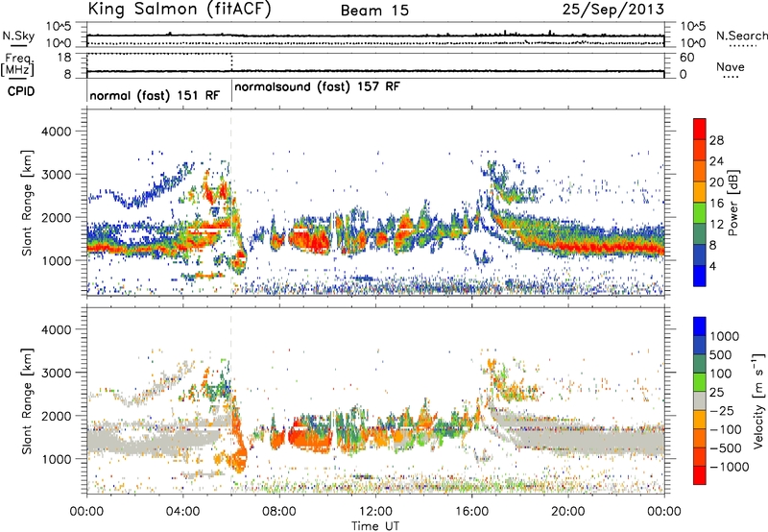Viewport: 768px width, 532px height.
Task: Click the '1000' tick on the Velocity scale
Action: point(724,336)
